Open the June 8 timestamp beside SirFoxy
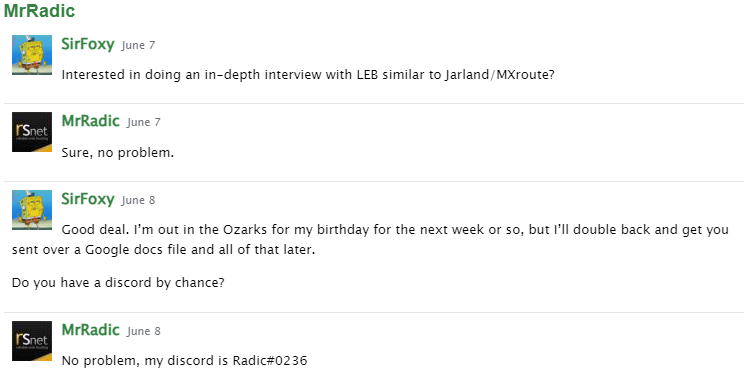This screenshot has width=751, height=380. click(138, 200)
